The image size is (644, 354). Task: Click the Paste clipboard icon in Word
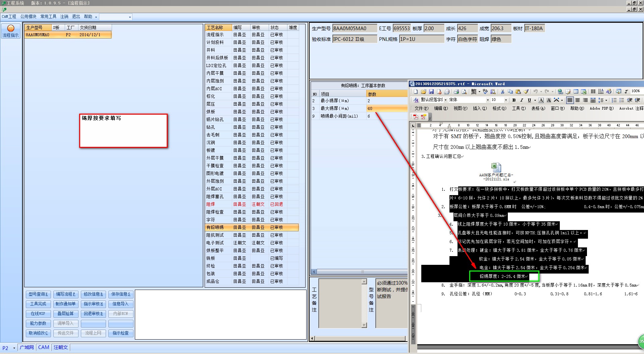(518, 92)
